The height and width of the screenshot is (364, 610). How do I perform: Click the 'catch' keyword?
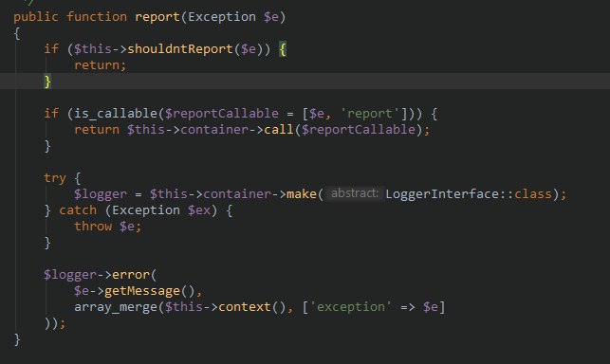point(78,210)
